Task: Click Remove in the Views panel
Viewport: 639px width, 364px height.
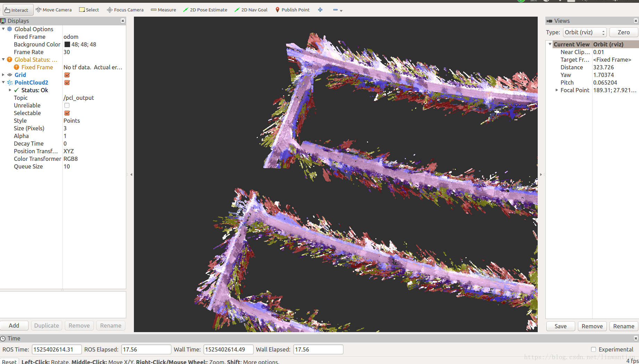Action: pyautogui.click(x=592, y=326)
